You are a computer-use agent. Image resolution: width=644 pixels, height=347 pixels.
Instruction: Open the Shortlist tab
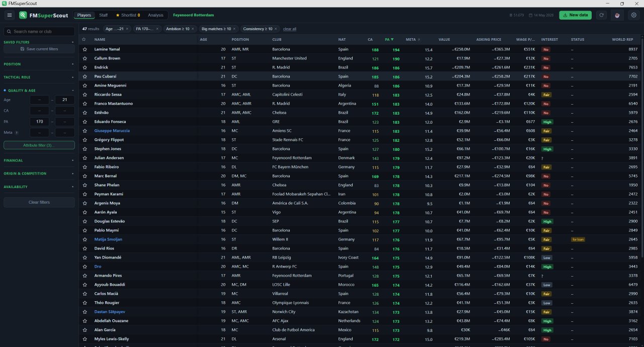[128, 15]
